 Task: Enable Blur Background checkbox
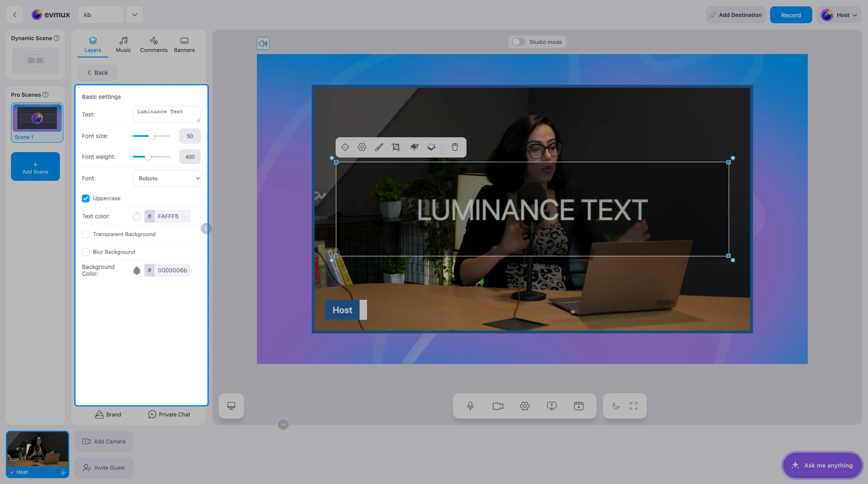85,252
